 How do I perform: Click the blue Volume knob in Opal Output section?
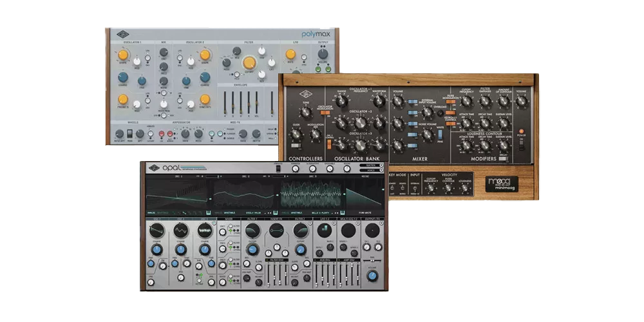coord(372,276)
